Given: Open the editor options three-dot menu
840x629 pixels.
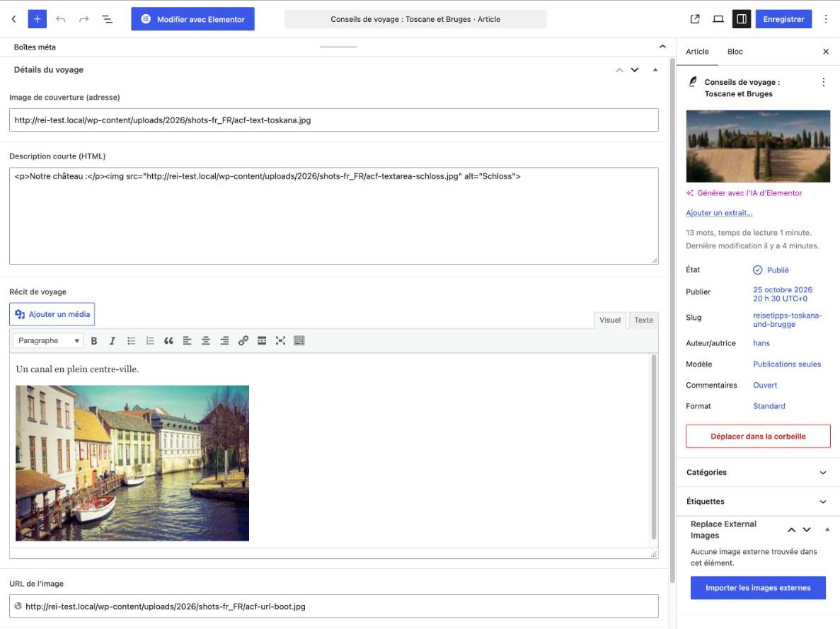Looking at the screenshot, I should [826, 19].
